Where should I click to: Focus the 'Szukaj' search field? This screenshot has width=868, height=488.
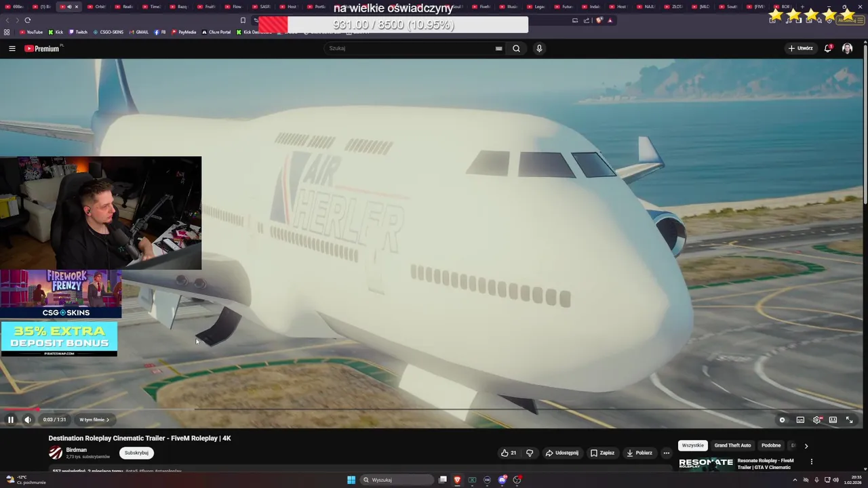click(410, 48)
